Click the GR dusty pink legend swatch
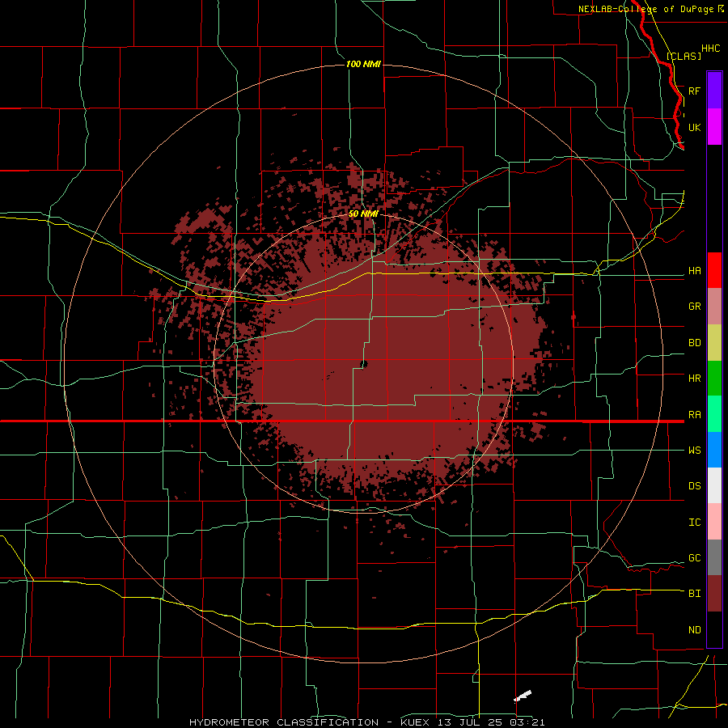The width and height of the screenshot is (728, 728). pyautogui.click(x=714, y=307)
